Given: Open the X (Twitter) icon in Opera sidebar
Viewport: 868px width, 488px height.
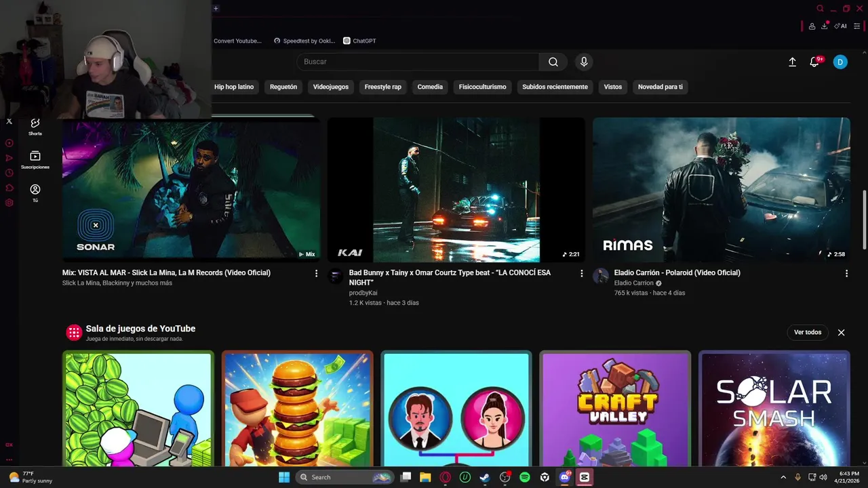Looking at the screenshot, I should (x=9, y=121).
